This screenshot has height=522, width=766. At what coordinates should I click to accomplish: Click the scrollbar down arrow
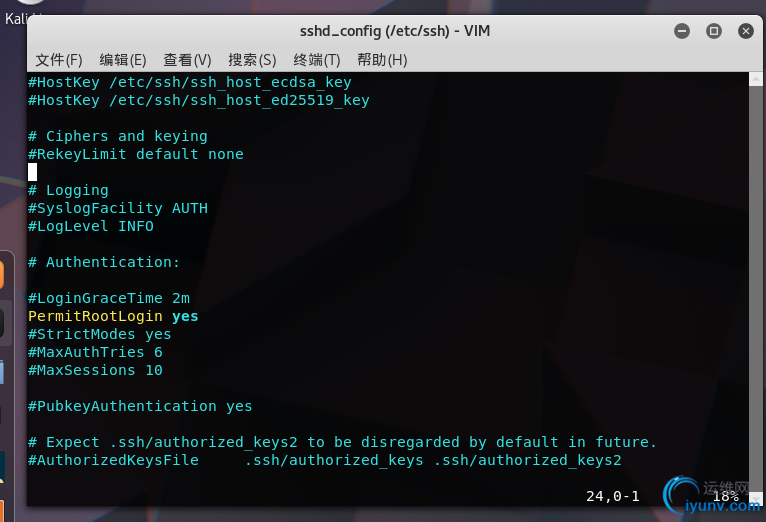click(756, 499)
